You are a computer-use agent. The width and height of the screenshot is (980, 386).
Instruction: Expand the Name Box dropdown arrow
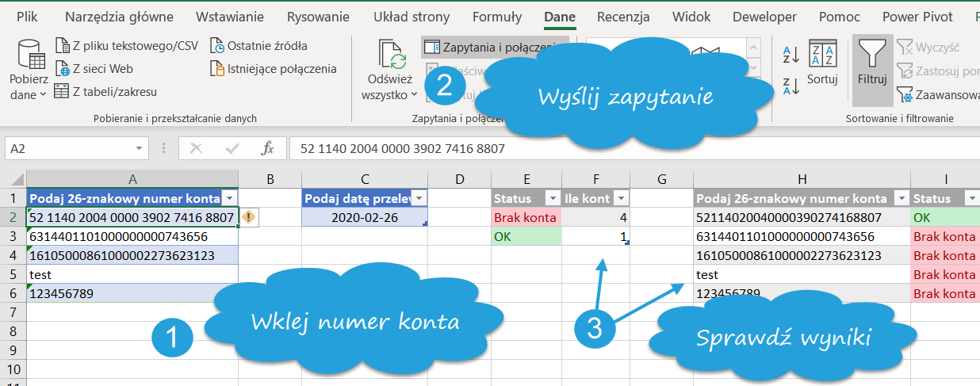tap(140, 148)
